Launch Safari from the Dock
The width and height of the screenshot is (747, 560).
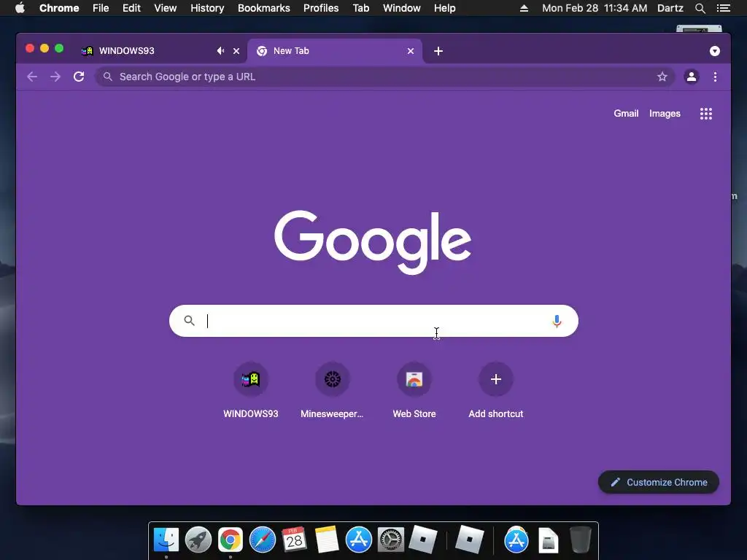coord(263,540)
